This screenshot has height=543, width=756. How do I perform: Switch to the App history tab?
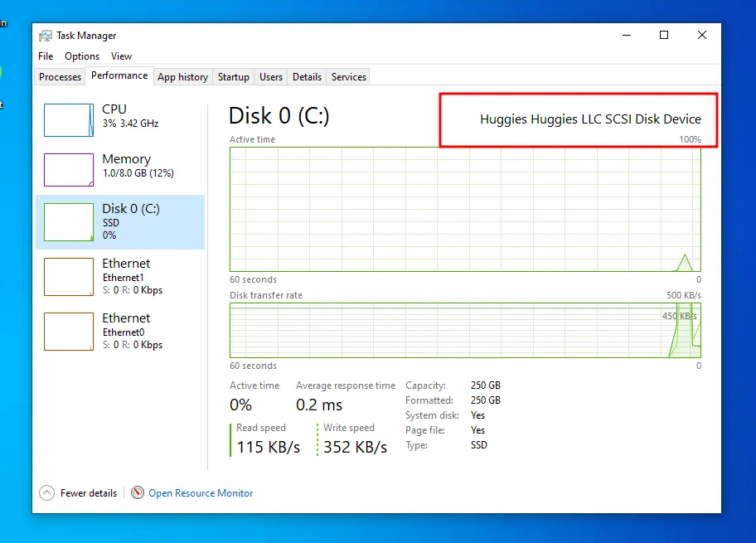pos(182,77)
